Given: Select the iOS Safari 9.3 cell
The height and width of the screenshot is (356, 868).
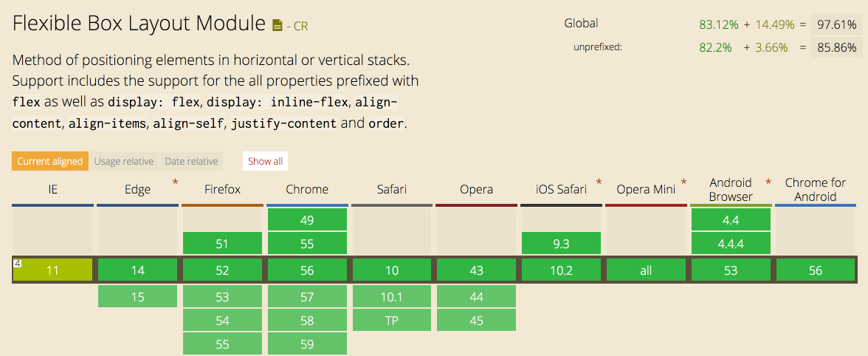Looking at the screenshot, I should pos(561,243).
